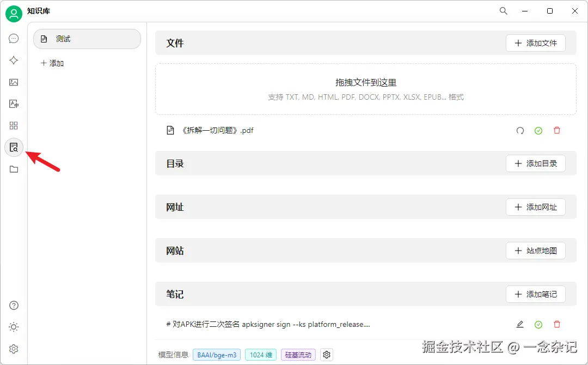Click the 硅基流动 provider tag
Image resolution: width=588 pixels, height=365 pixels.
[298, 355]
